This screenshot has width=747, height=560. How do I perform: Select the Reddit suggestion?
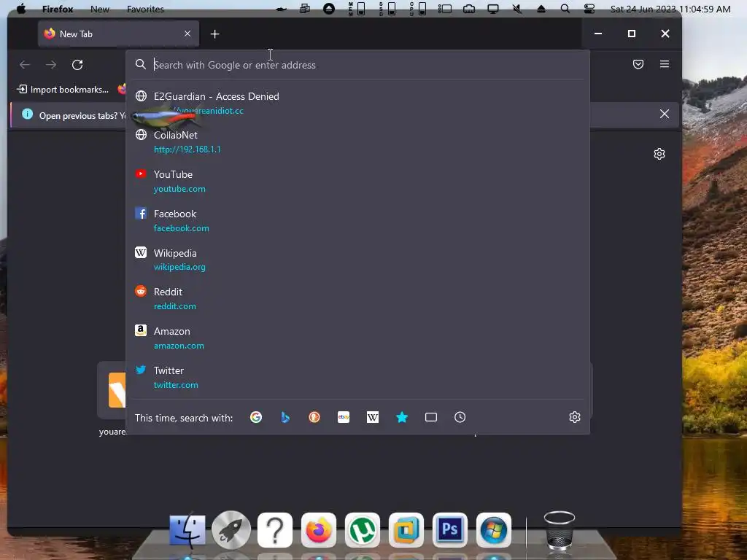point(357,298)
